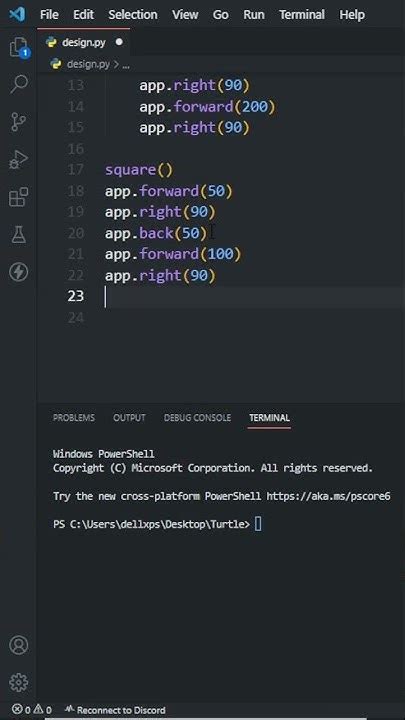Image resolution: width=405 pixels, height=720 pixels.
Task: Switch to the DEBUG CONSOLE tab
Action: (x=197, y=418)
